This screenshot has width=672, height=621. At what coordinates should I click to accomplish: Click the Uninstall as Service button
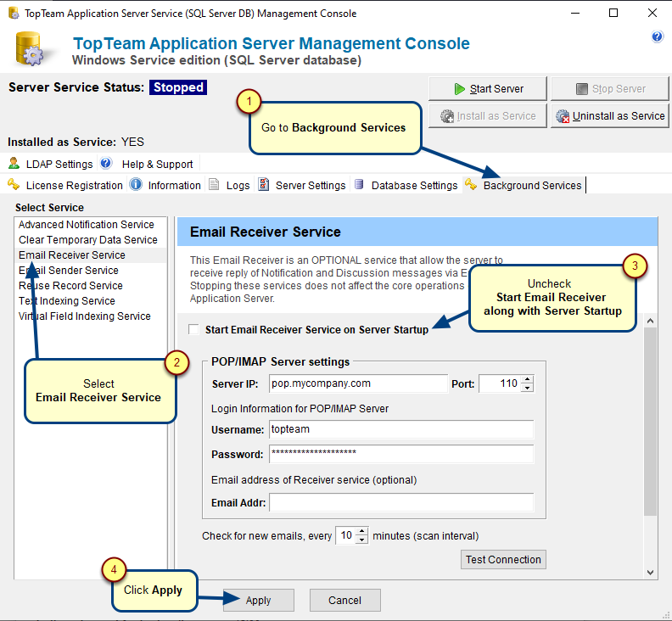(x=609, y=115)
